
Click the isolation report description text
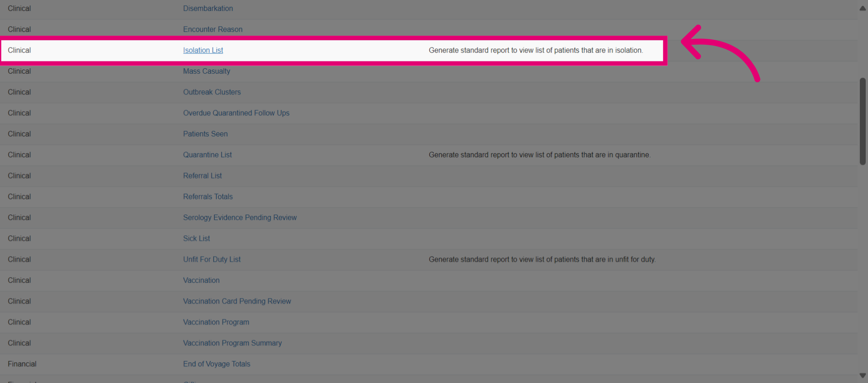[536, 50]
